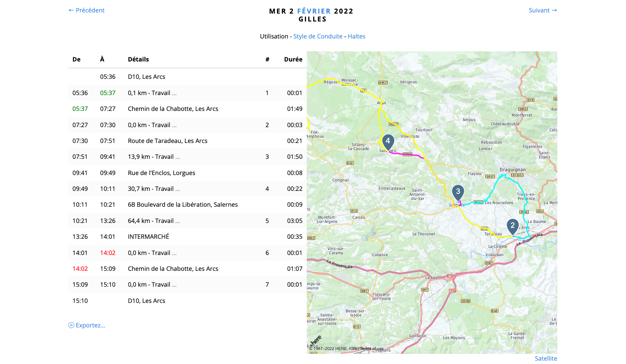Image resolution: width=626 pixels, height=364 pixels.
Task: Switch to the Haltes view
Action: click(x=356, y=36)
